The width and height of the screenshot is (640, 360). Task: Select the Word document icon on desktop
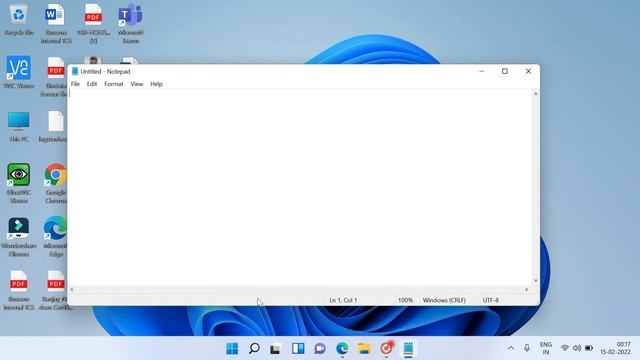coord(56,24)
